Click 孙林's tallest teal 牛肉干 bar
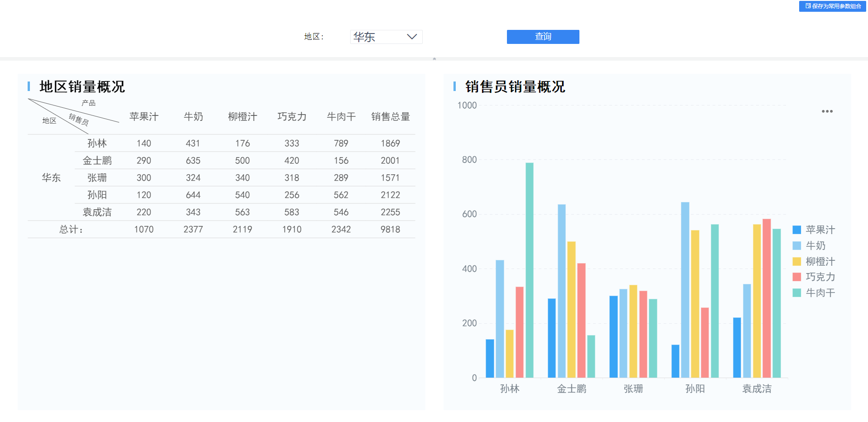Viewport: 868px width, 422px height. [x=529, y=270]
